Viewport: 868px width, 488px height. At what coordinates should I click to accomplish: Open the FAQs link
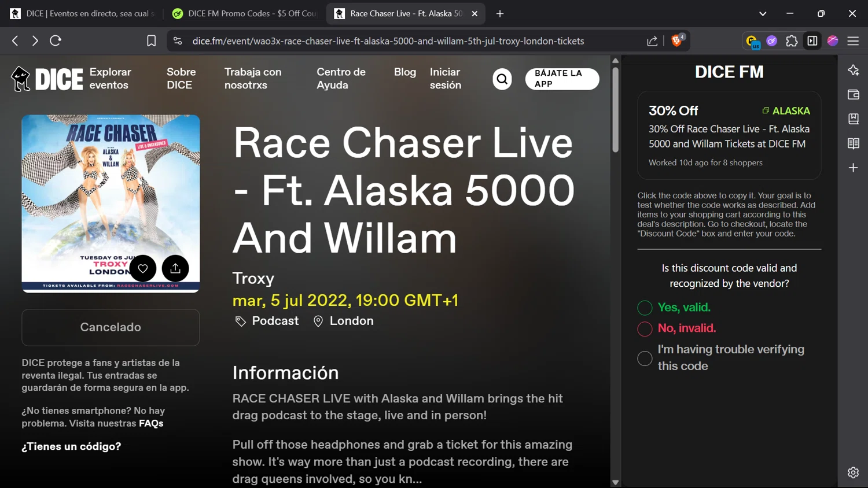point(151,423)
